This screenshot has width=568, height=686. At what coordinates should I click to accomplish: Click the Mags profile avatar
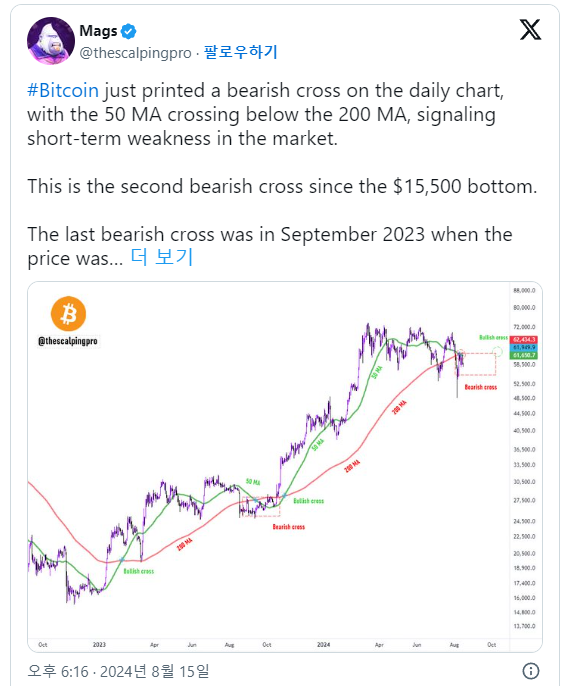[x=51, y=41]
